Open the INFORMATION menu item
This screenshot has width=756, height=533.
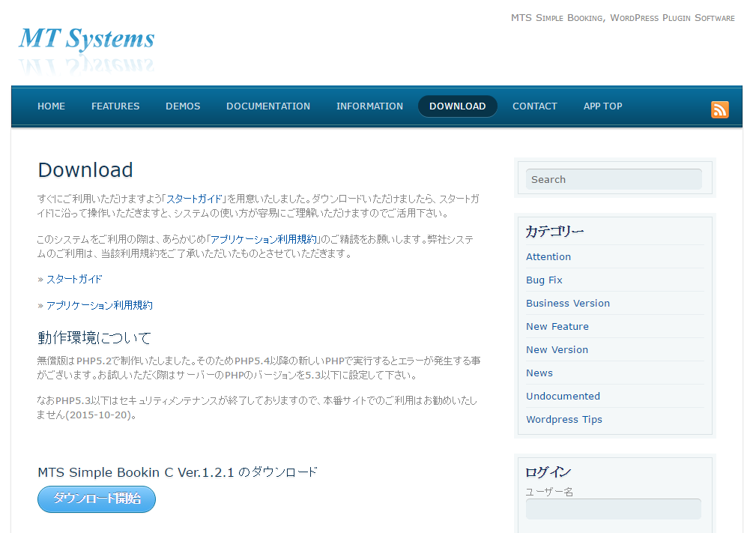click(x=369, y=106)
